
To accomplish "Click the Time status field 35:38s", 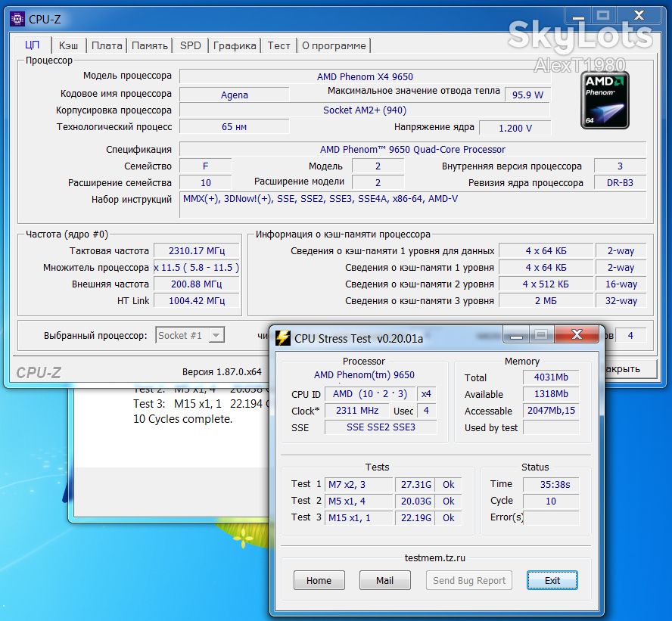I will point(551,484).
